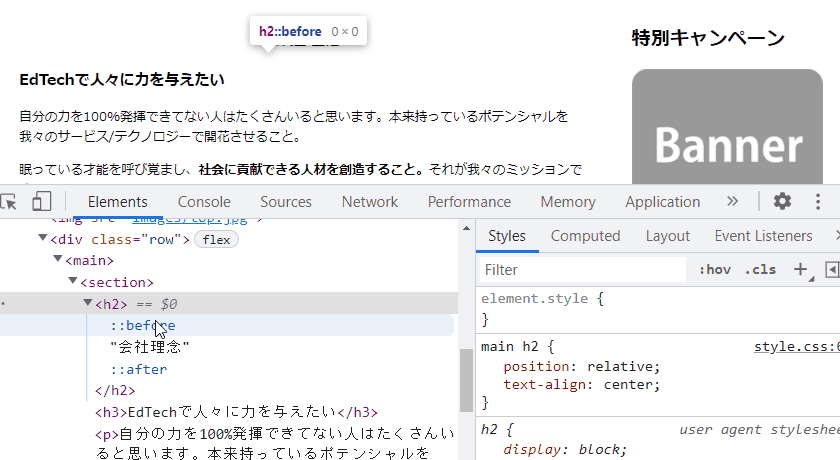Click the center property value
Screen dimensions: 840x460
coord(628,385)
